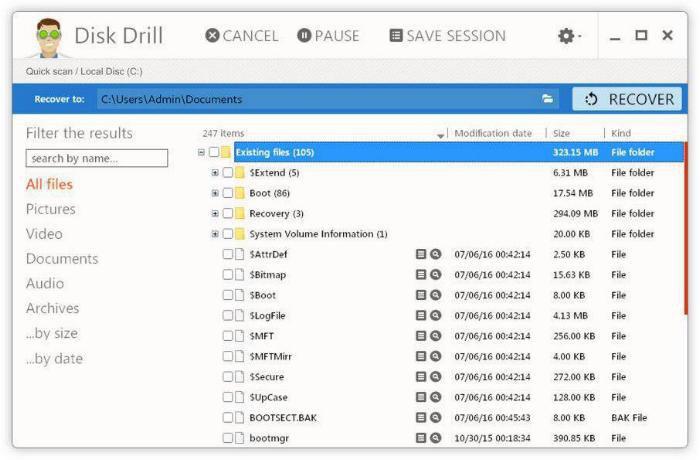Expand the Recovery folder node
This screenshot has height=460, width=700.
(x=215, y=213)
